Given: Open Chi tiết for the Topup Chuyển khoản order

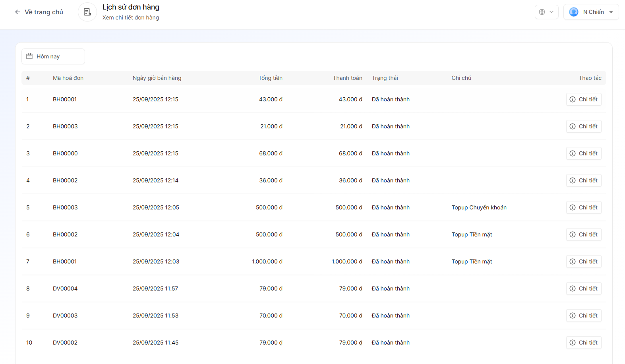Looking at the screenshot, I should (x=584, y=207).
